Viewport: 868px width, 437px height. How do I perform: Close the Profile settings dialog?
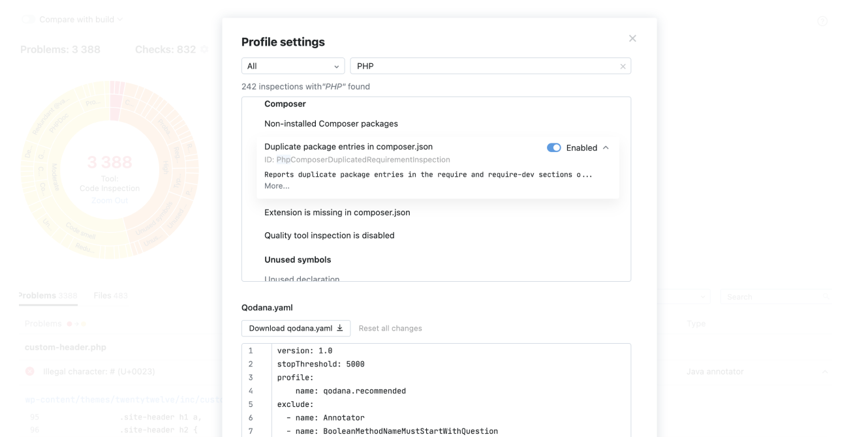click(x=632, y=38)
